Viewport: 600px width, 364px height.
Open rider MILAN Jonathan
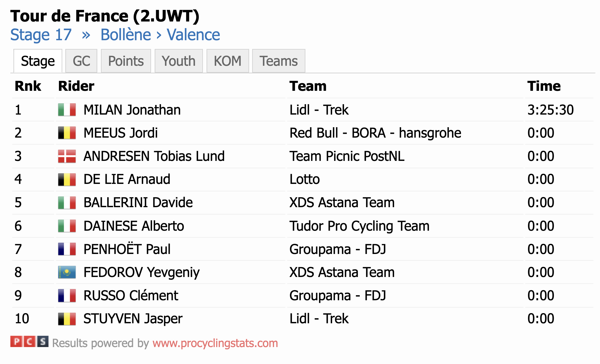tap(132, 110)
